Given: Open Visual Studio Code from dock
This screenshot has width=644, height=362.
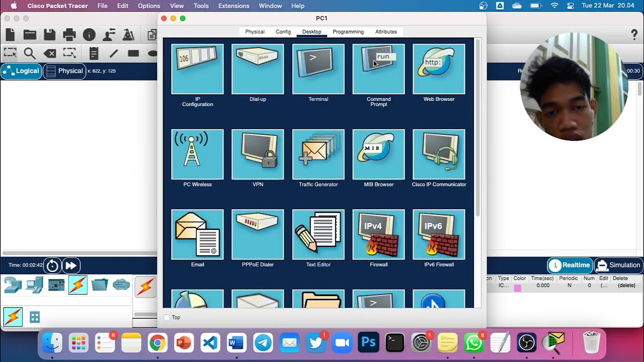Looking at the screenshot, I should tap(210, 343).
